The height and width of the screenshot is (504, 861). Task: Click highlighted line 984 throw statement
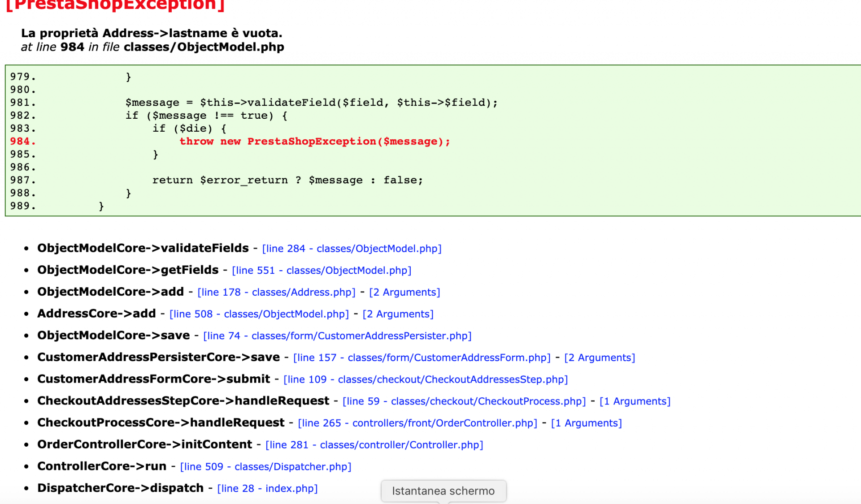coord(314,142)
